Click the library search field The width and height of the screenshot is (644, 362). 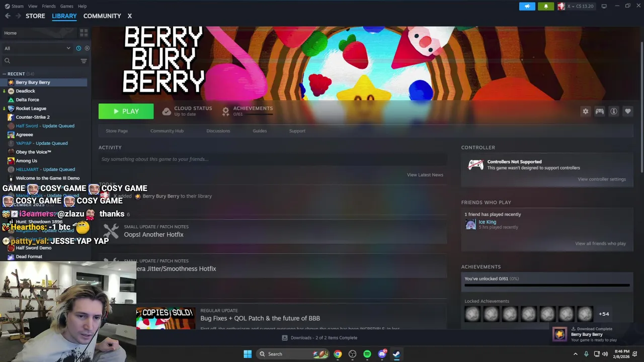(x=39, y=61)
